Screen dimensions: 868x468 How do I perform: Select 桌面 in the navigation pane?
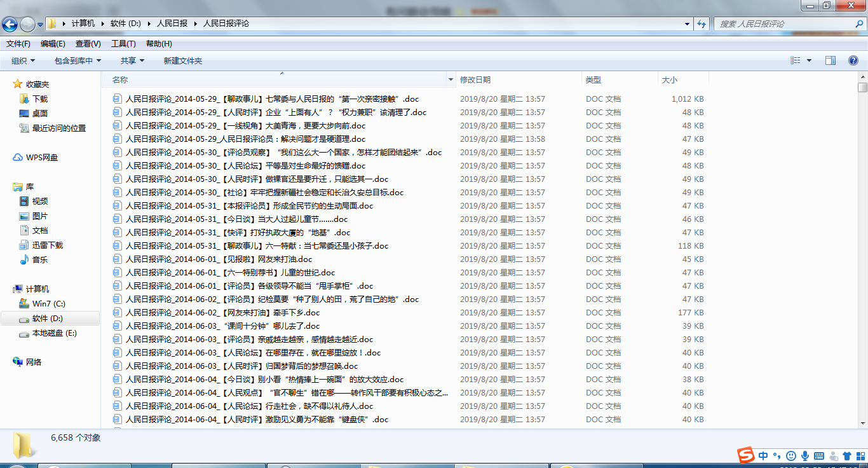click(40, 113)
